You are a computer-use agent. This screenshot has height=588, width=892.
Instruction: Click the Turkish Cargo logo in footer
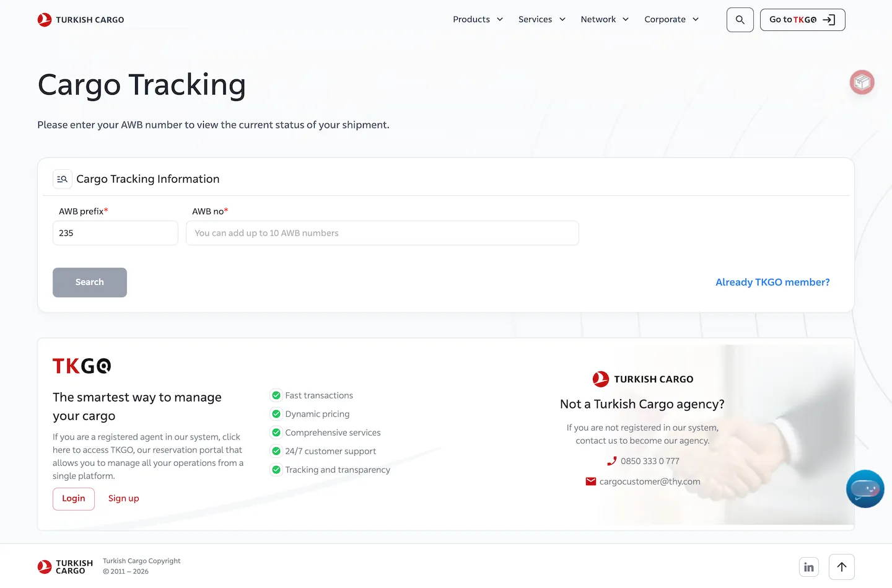[65, 567]
